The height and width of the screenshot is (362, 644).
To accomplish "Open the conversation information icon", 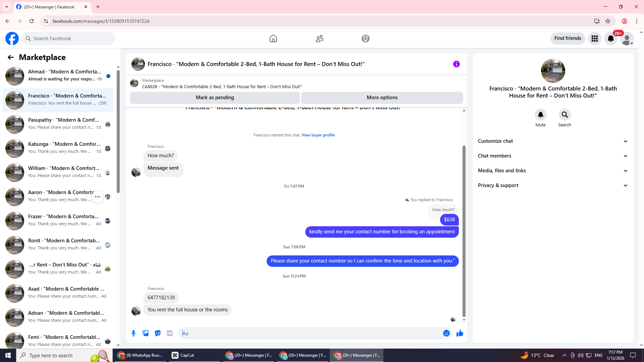I will pos(456,64).
